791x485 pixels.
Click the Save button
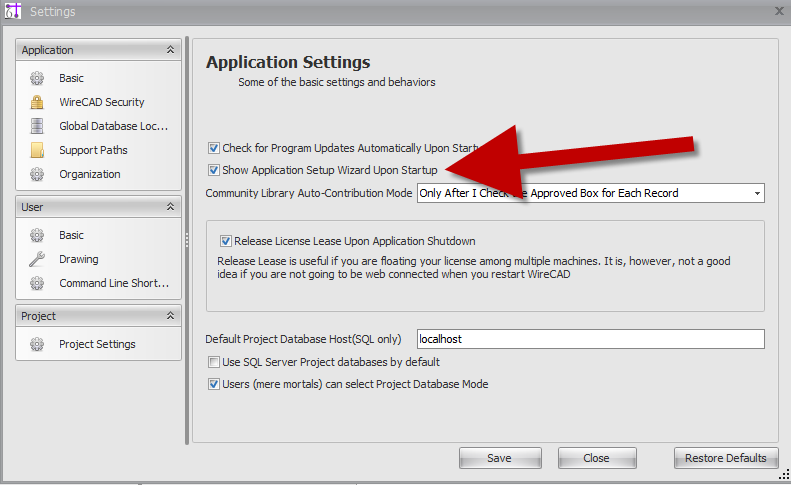tap(500, 458)
